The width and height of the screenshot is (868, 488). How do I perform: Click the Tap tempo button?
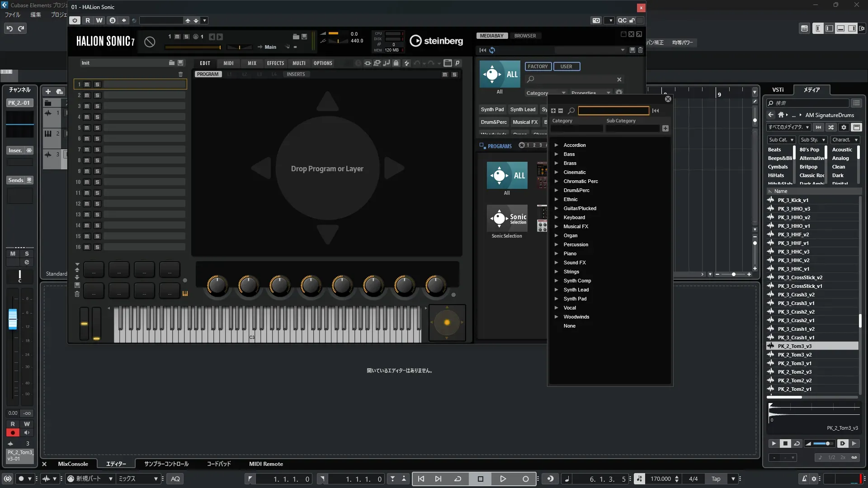pos(716,479)
